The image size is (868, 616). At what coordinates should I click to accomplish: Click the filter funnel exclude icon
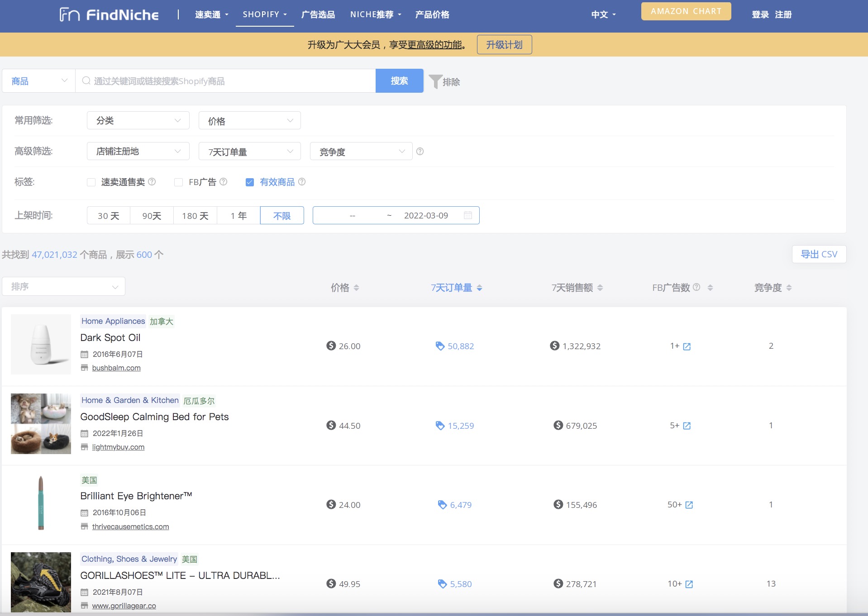click(x=435, y=81)
